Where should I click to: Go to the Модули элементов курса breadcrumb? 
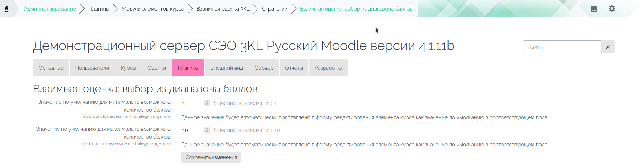point(153,9)
